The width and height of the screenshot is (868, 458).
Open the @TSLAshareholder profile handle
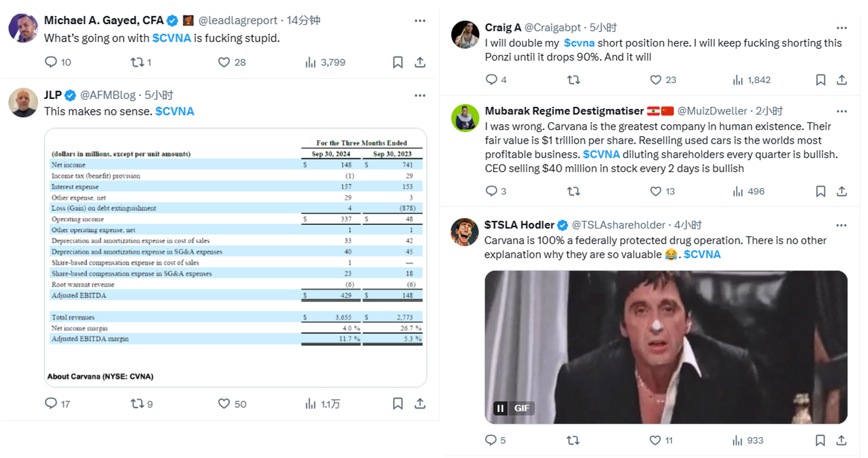coord(619,225)
